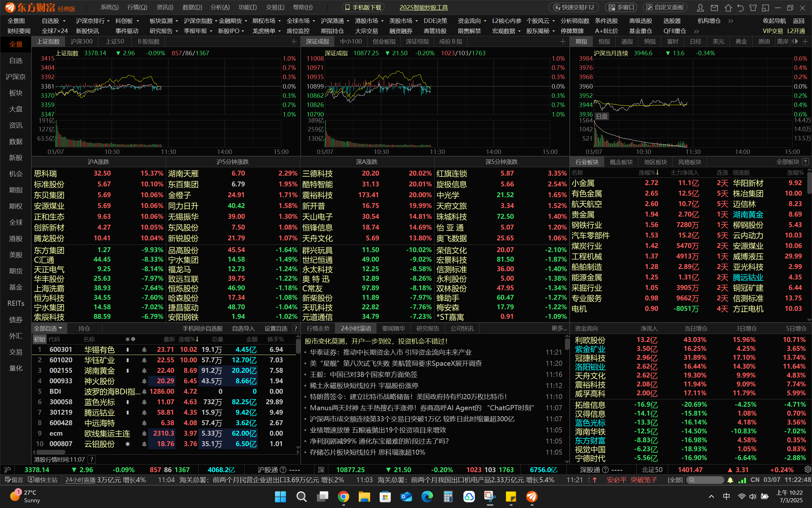Screen dimensions: 812x508
Task: Open Microsoft Edge from the taskbar
Action: tap(427, 497)
